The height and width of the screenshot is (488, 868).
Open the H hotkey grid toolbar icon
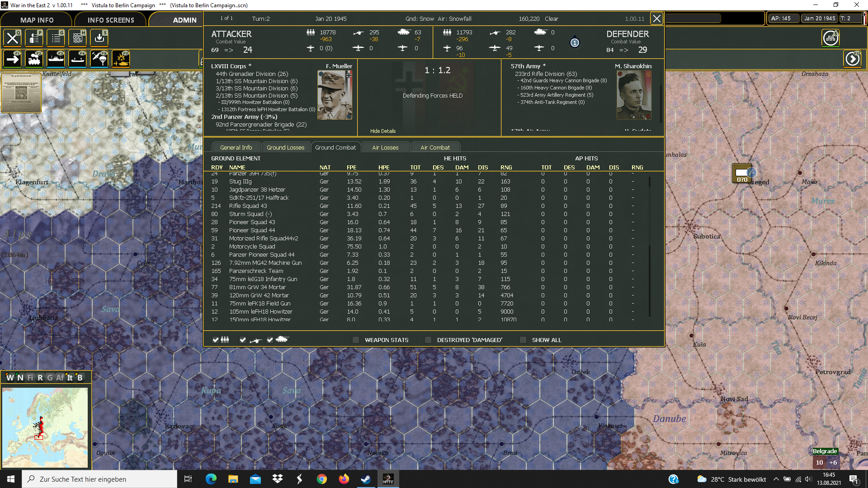pos(77,38)
